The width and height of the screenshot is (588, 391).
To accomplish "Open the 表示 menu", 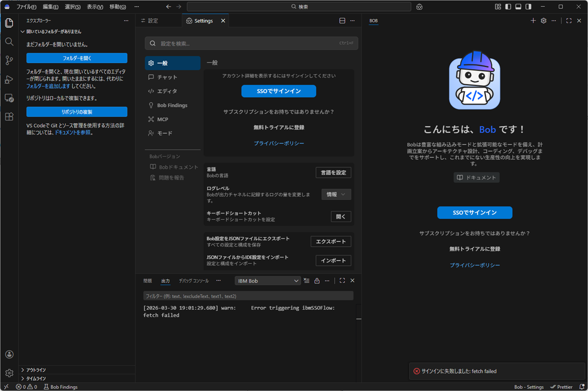I will coord(95,7).
